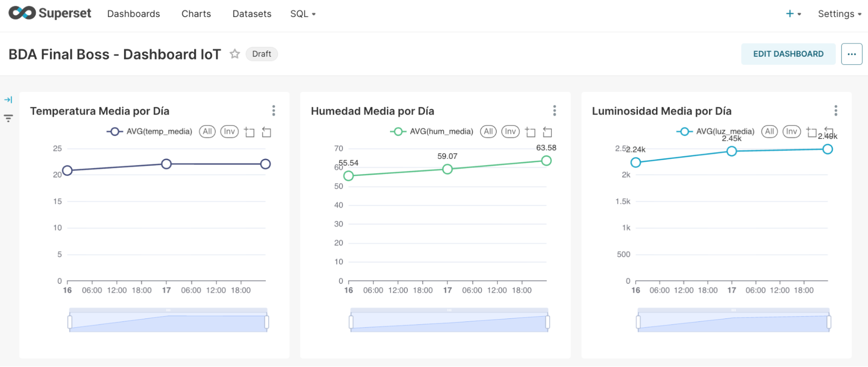
Task: Click the Humedad zoom slider right handle
Action: (x=548, y=322)
